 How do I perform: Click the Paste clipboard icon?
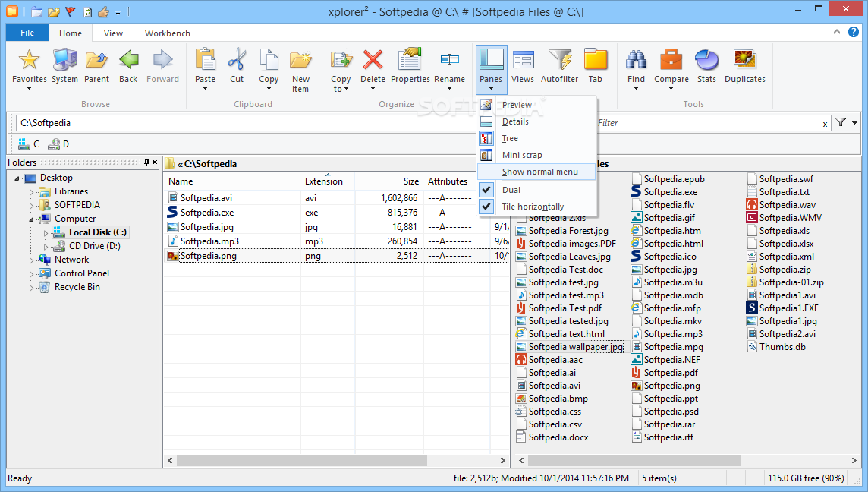point(206,60)
